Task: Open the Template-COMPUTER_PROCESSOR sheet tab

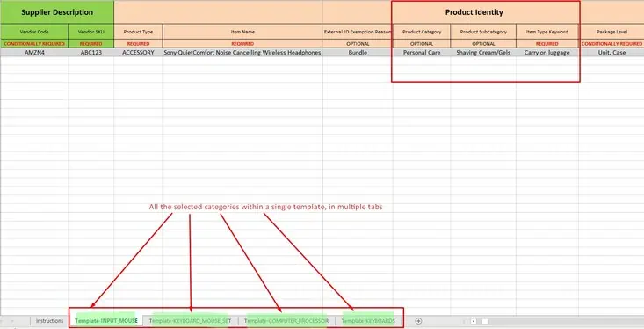Action: [x=286, y=321]
